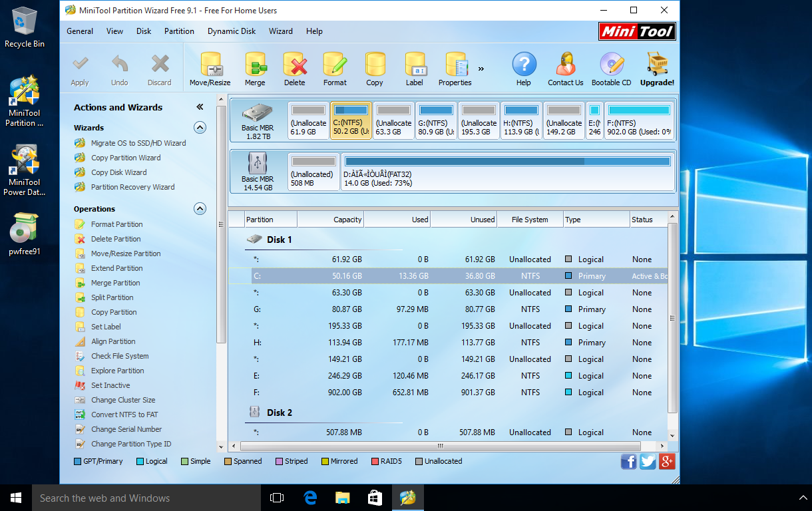Open the Partition menu
812x511 pixels.
[x=179, y=31]
